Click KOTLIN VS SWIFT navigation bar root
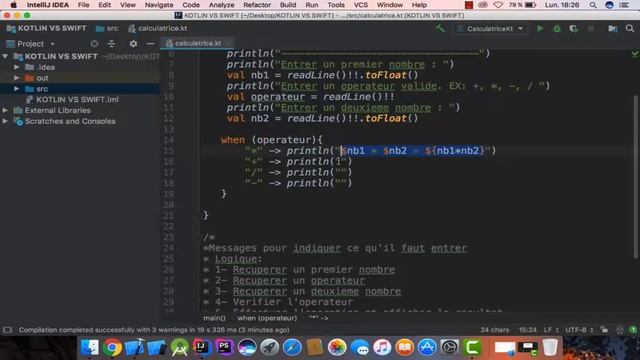This screenshot has height=360, width=640. (x=47, y=29)
